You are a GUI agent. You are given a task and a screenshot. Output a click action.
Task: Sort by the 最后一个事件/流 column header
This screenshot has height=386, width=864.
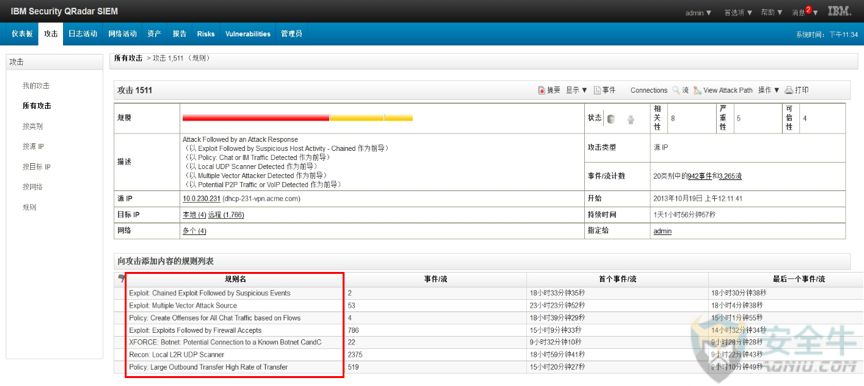point(799,279)
